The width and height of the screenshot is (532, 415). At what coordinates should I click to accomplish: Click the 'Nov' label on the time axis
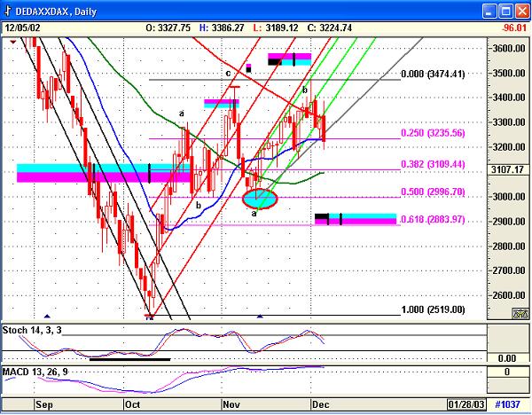tap(231, 404)
